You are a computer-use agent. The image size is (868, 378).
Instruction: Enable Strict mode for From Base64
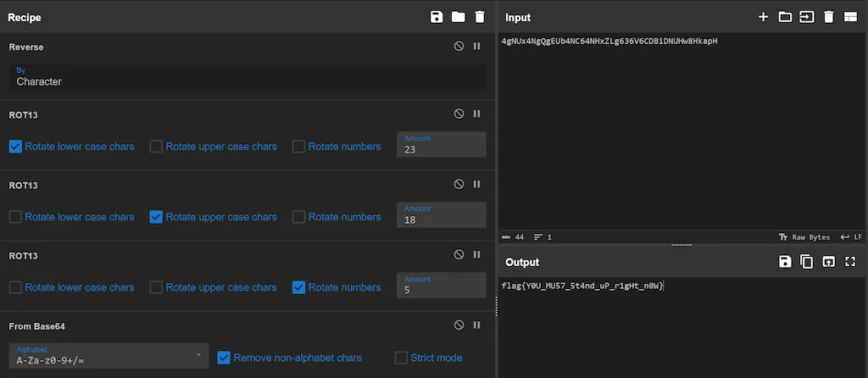(x=401, y=358)
